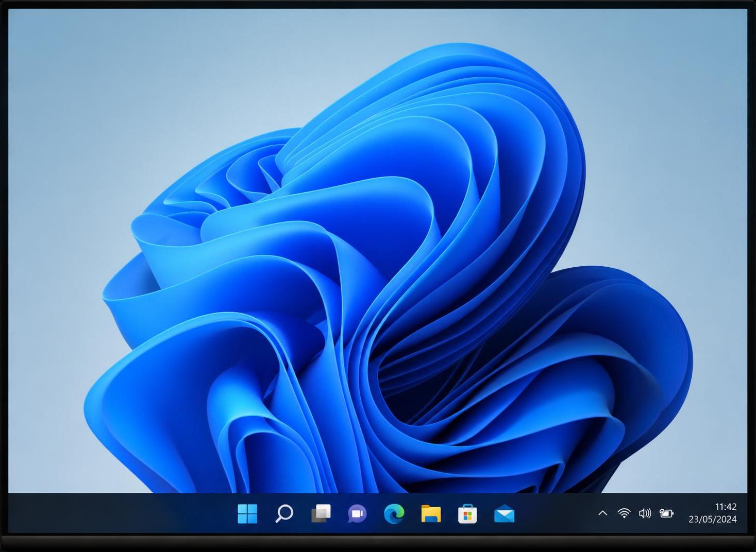Open Task View on taskbar
756x552 pixels.
(321, 513)
